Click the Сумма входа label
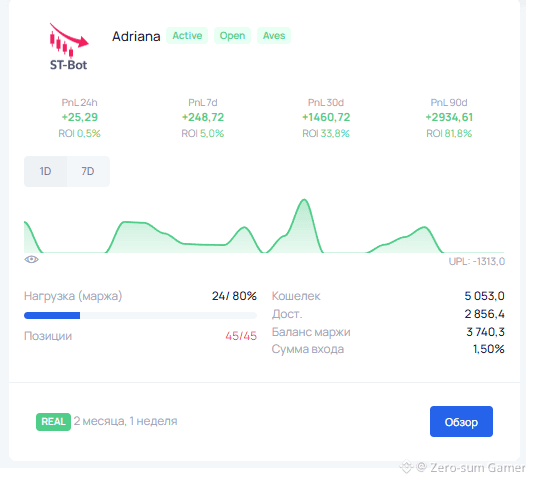The width and height of the screenshot is (533, 483). point(308,349)
